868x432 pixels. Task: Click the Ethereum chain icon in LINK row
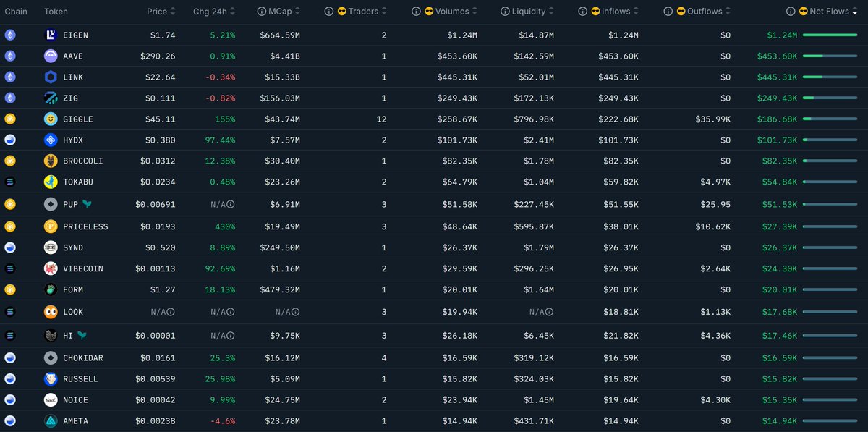(10, 77)
